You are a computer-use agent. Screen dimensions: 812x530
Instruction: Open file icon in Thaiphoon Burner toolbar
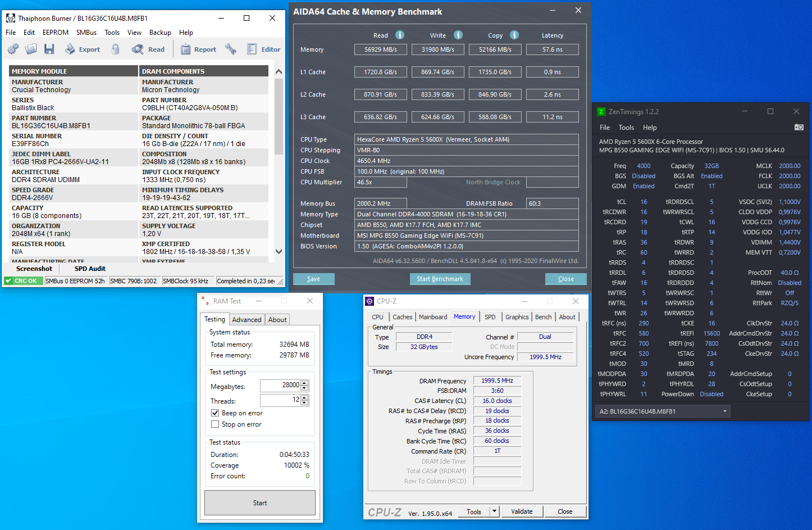[31, 49]
